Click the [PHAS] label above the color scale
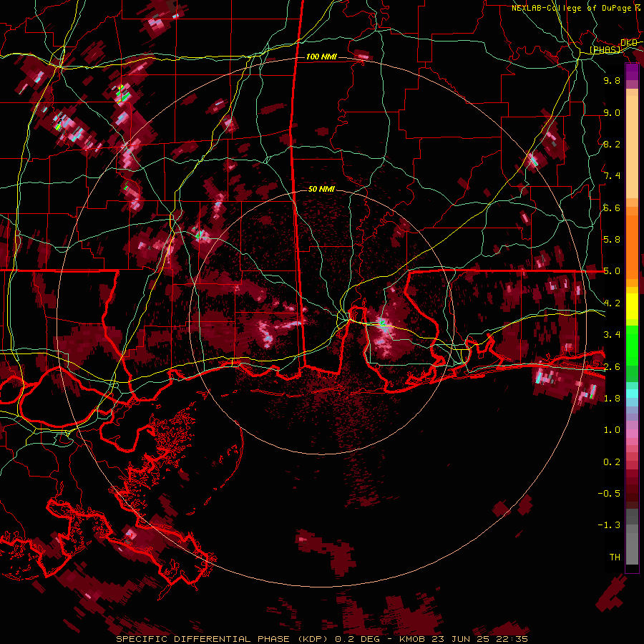The width and height of the screenshot is (644, 644). 605,50
